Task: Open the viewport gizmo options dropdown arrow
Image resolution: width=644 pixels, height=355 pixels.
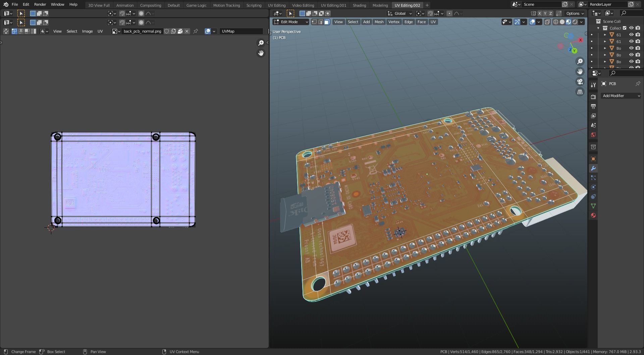Action: click(524, 22)
